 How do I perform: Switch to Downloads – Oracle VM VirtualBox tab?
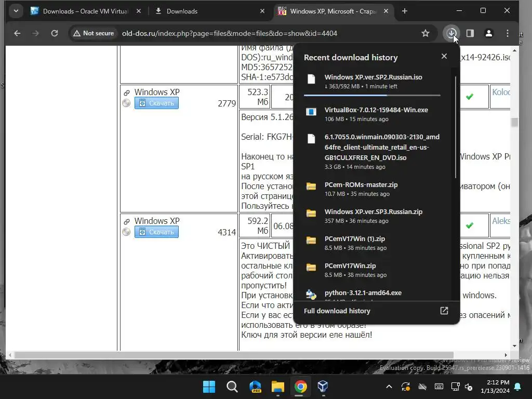(86, 11)
